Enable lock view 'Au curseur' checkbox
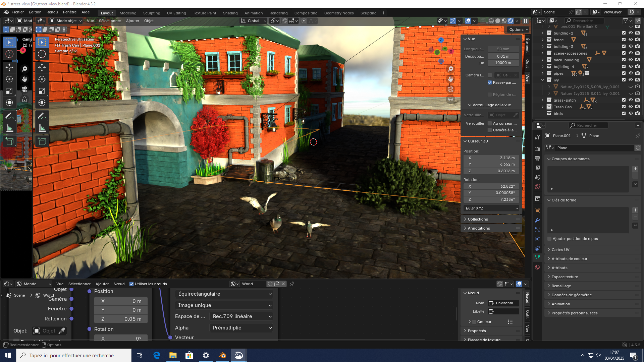 (x=490, y=123)
